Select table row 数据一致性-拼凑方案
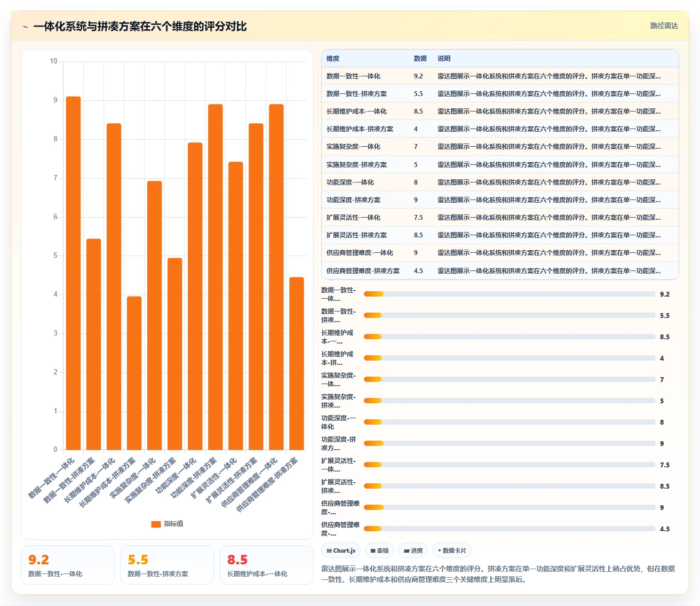The width and height of the screenshot is (700, 606). 500,93
